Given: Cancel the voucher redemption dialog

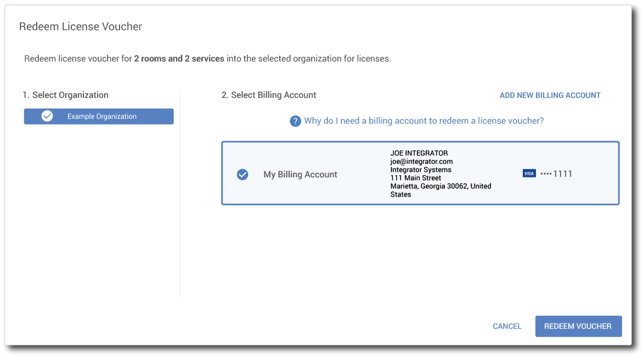Looking at the screenshot, I should coord(507,326).
